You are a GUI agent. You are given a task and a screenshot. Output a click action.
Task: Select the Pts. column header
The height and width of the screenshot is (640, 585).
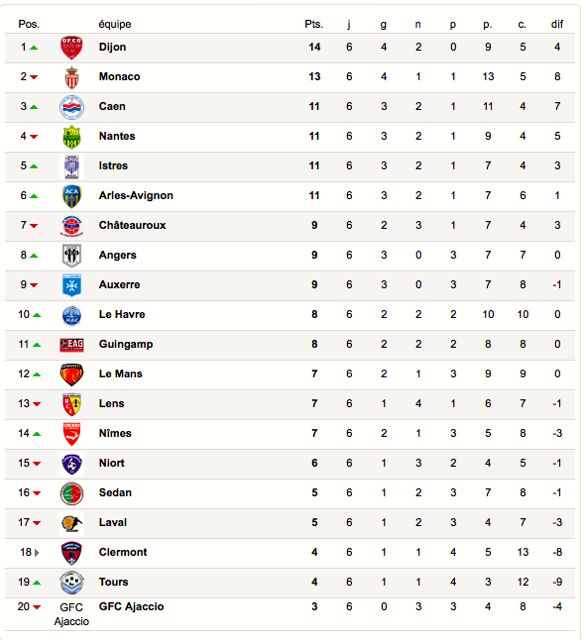(314, 24)
